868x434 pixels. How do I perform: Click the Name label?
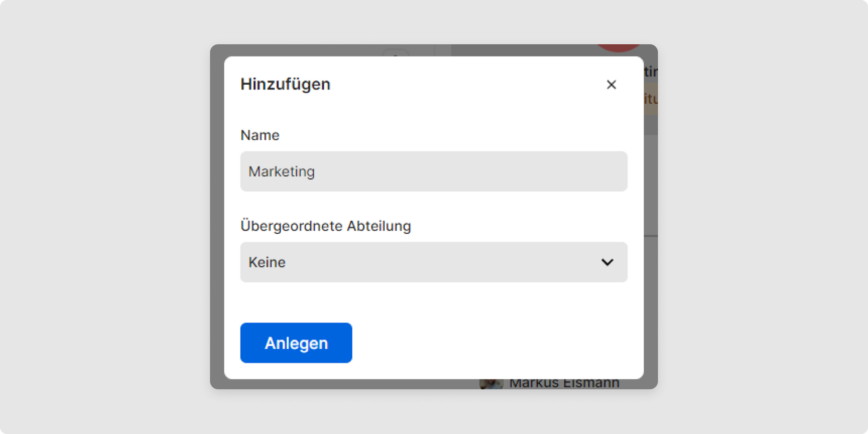(x=260, y=135)
